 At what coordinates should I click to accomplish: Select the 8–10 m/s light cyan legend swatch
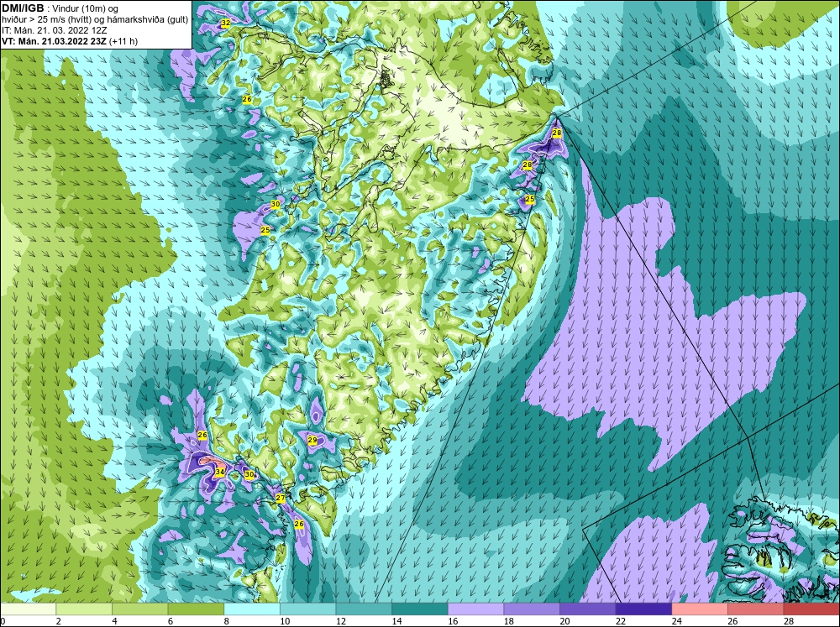pyautogui.click(x=252, y=609)
